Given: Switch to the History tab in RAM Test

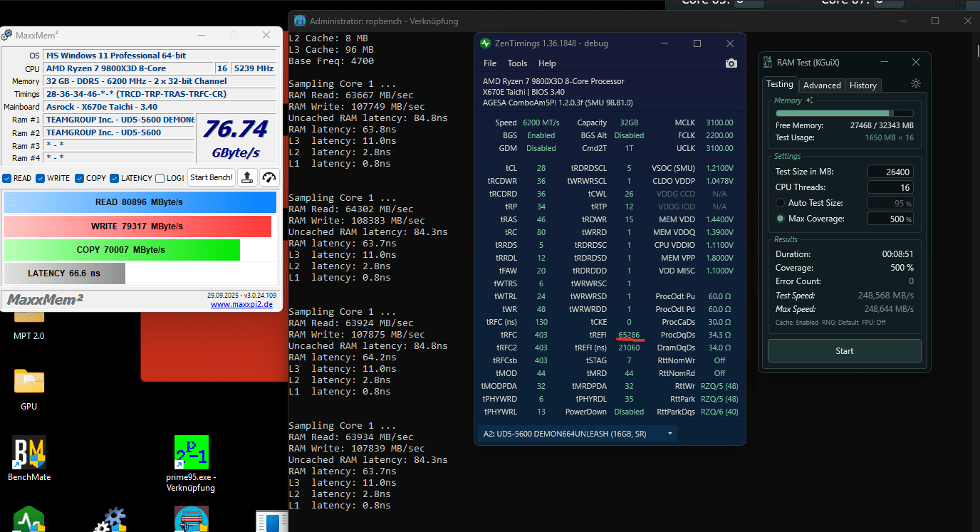Looking at the screenshot, I should click(x=862, y=85).
